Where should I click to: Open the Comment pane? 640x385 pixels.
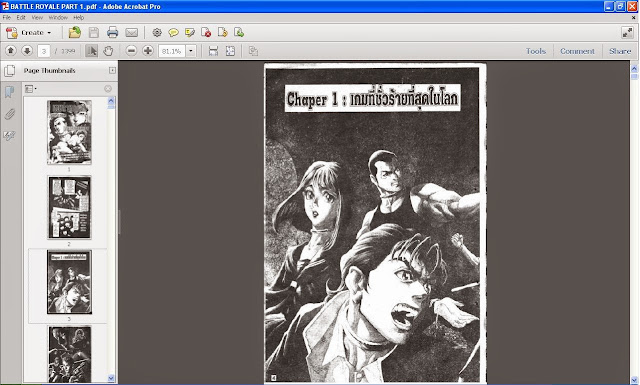click(x=577, y=51)
